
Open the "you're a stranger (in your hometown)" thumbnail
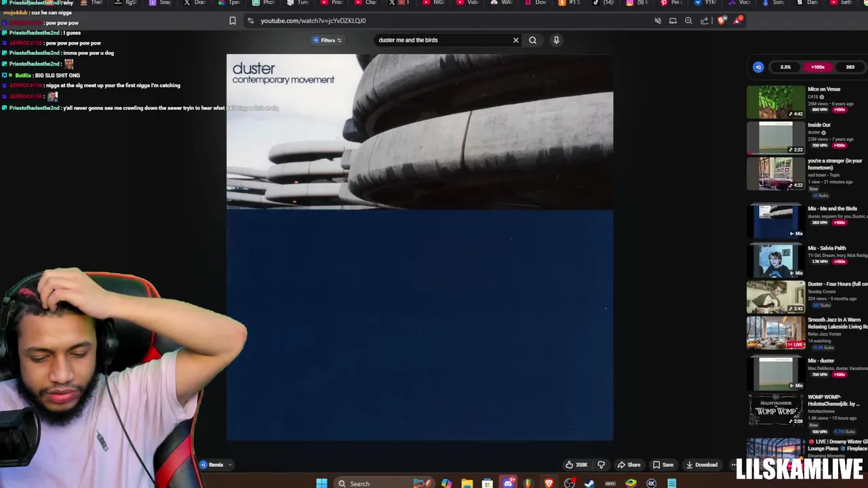click(776, 174)
